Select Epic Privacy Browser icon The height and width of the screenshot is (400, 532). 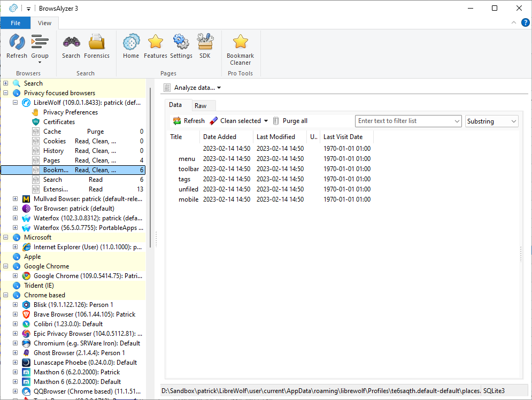pos(26,334)
